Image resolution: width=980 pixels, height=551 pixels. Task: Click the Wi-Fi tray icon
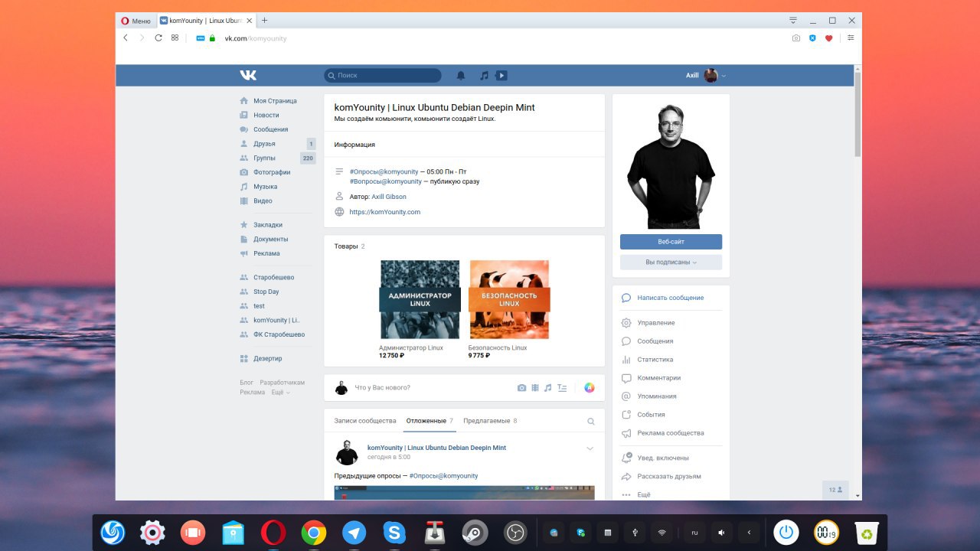[x=662, y=533]
